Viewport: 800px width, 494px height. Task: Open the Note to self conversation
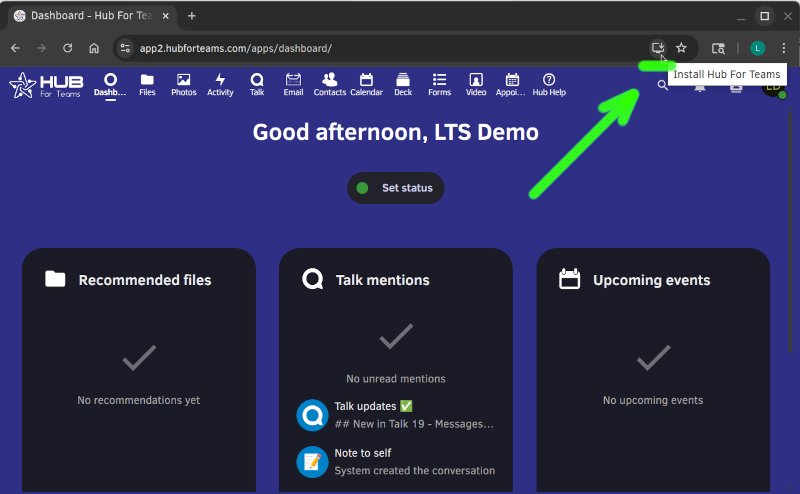395,462
